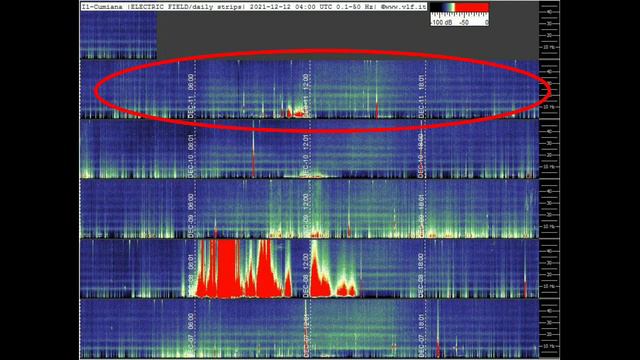The image size is (640, 360).
Task: Select the DEC-11 12:00 time marker
Action: coord(305,96)
